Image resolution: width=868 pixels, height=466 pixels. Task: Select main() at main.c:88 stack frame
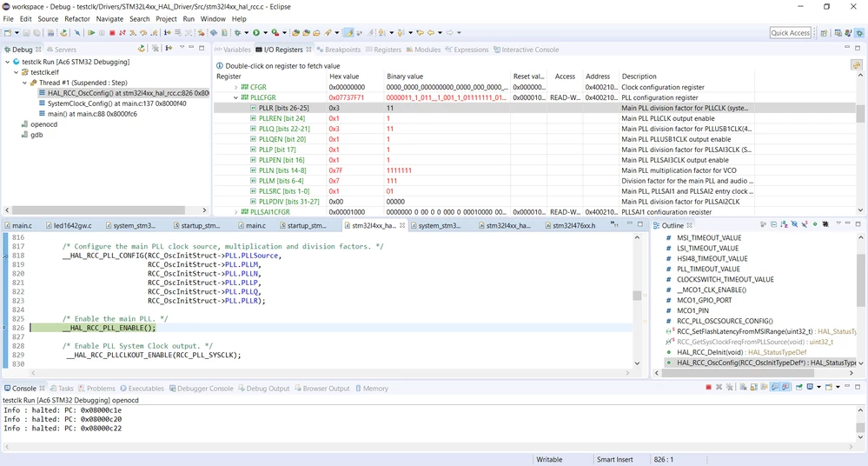tap(92, 114)
